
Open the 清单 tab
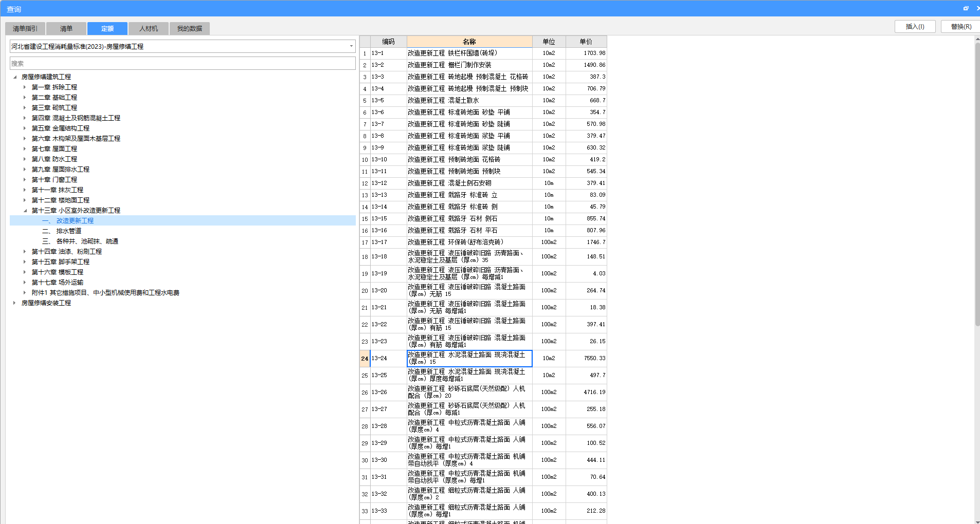tap(66, 29)
